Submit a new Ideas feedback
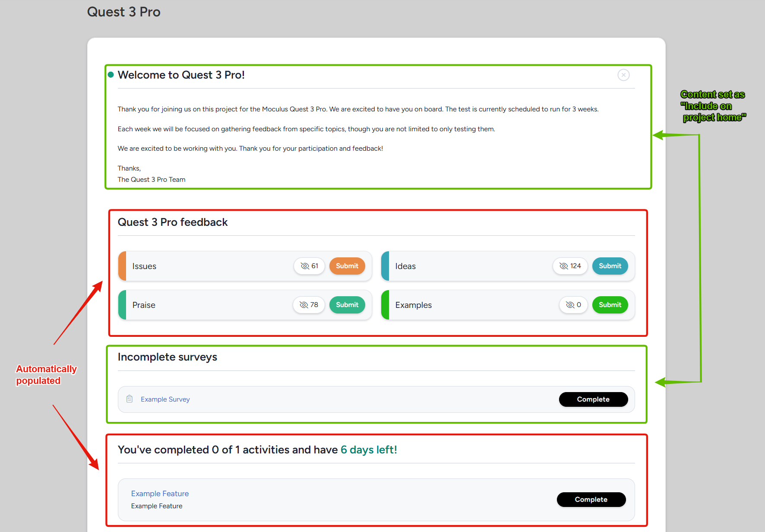Image resolution: width=765 pixels, height=532 pixels. coord(610,266)
